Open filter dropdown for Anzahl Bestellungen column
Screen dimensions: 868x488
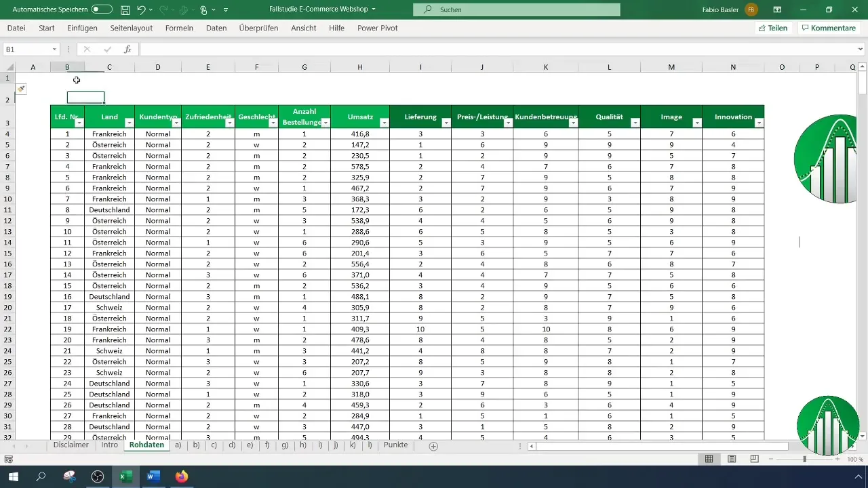coord(325,123)
